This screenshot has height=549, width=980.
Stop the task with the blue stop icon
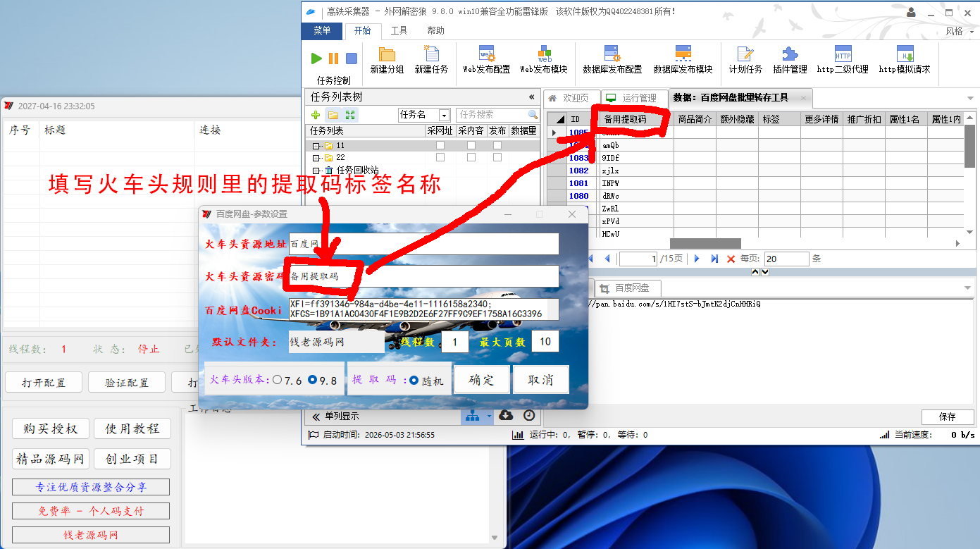351,58
